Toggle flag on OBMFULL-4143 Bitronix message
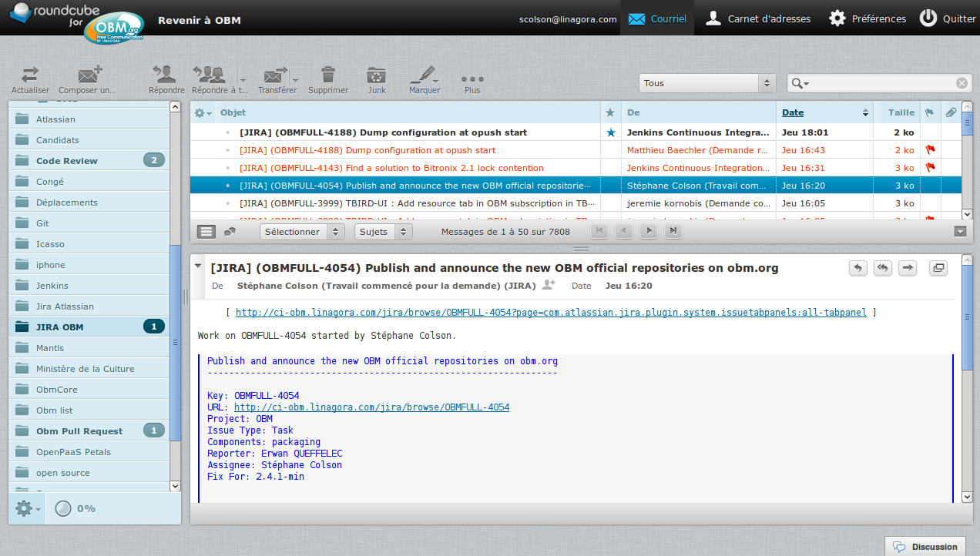Screen dimensions: 980x556 pos(930,168)
